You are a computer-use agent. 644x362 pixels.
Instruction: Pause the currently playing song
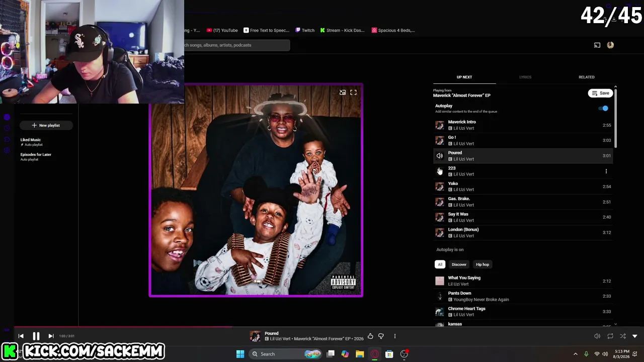(x=36, y=336)
